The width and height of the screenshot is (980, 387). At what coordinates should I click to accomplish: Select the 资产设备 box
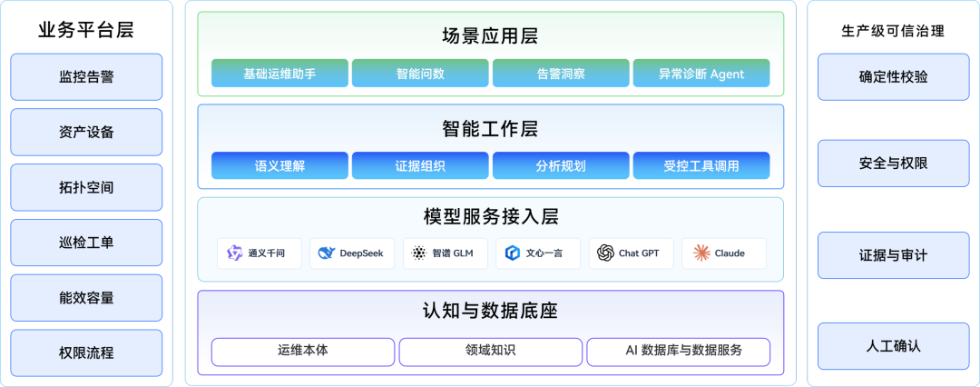(86, 132)
